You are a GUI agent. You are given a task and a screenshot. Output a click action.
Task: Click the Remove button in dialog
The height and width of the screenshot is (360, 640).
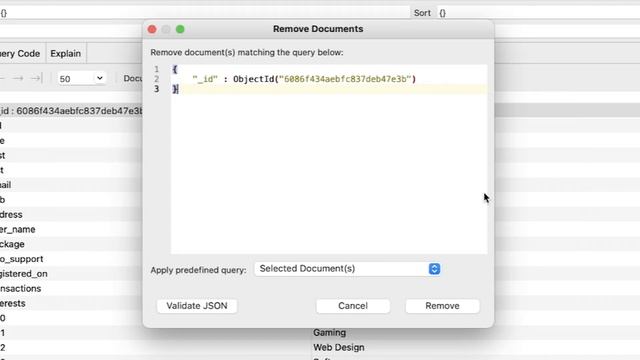442,306
